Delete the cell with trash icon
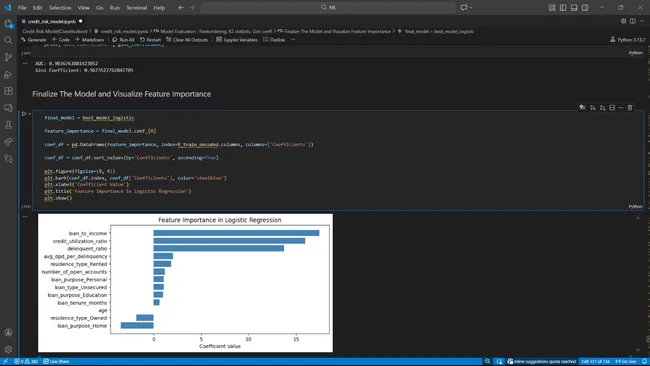This screenshot has width=650, height=366. click(x=630, y=108)
